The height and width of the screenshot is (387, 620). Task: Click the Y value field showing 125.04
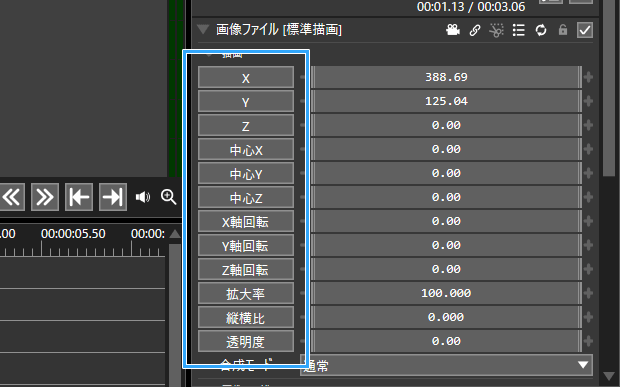click(446, 101)
